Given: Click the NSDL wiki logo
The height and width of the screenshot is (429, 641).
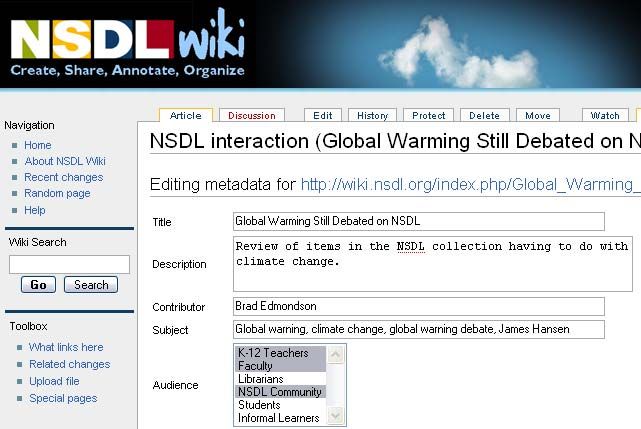Looking at the screenshot, I should coord(127,43).
